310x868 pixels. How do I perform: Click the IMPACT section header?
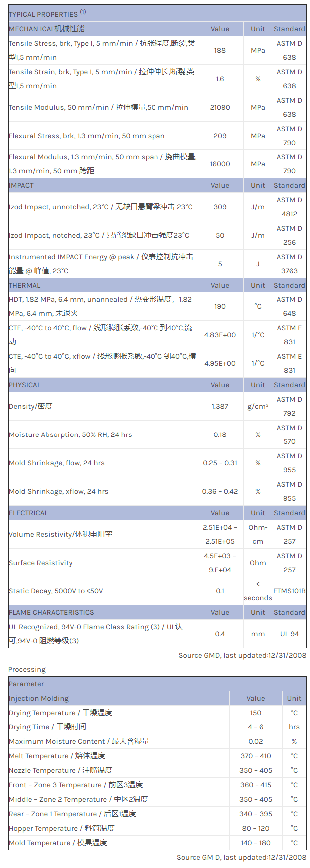[21, 185]
